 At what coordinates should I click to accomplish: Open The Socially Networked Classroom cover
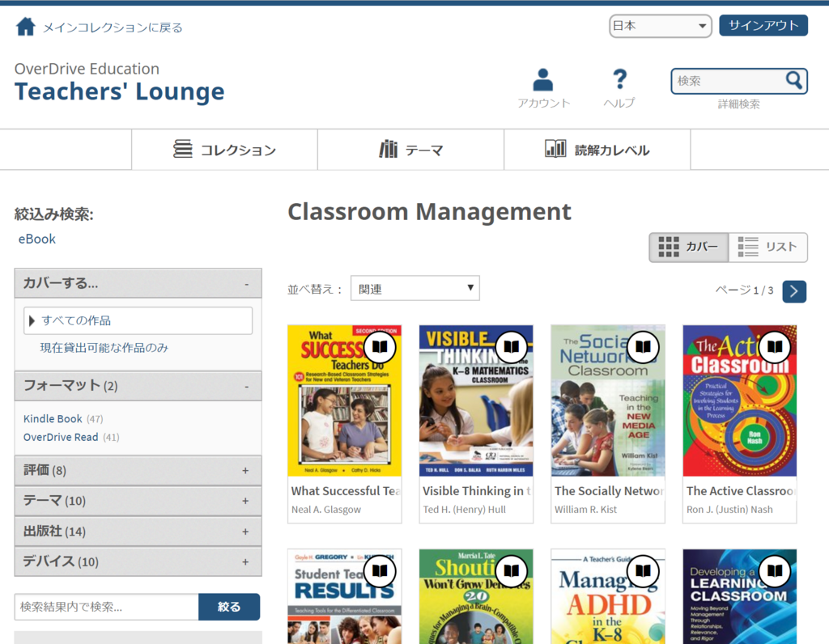[608, 400]
